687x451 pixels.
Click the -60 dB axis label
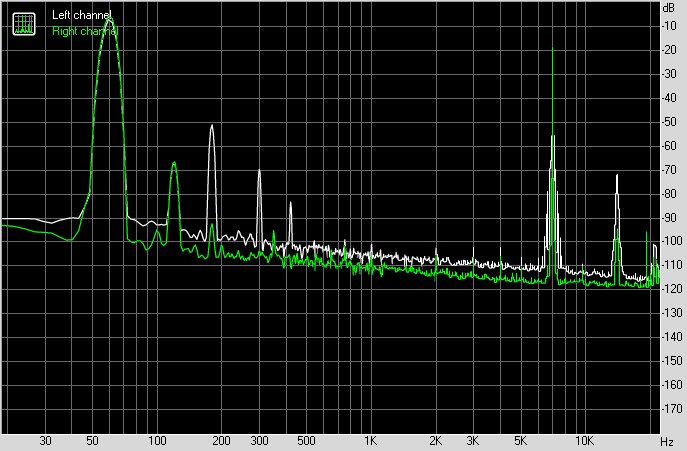(670, 146)
